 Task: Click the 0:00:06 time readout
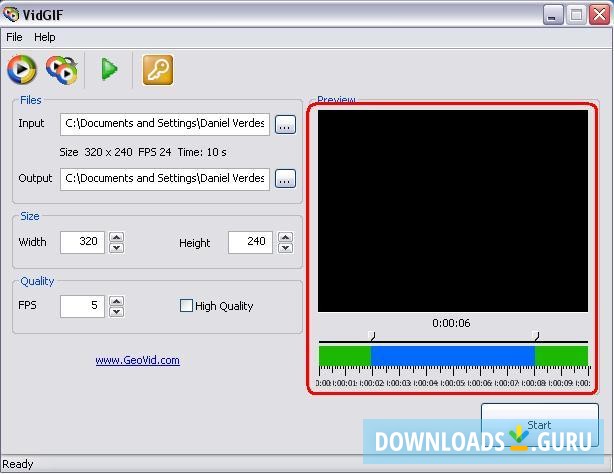(x=451, y=323)
